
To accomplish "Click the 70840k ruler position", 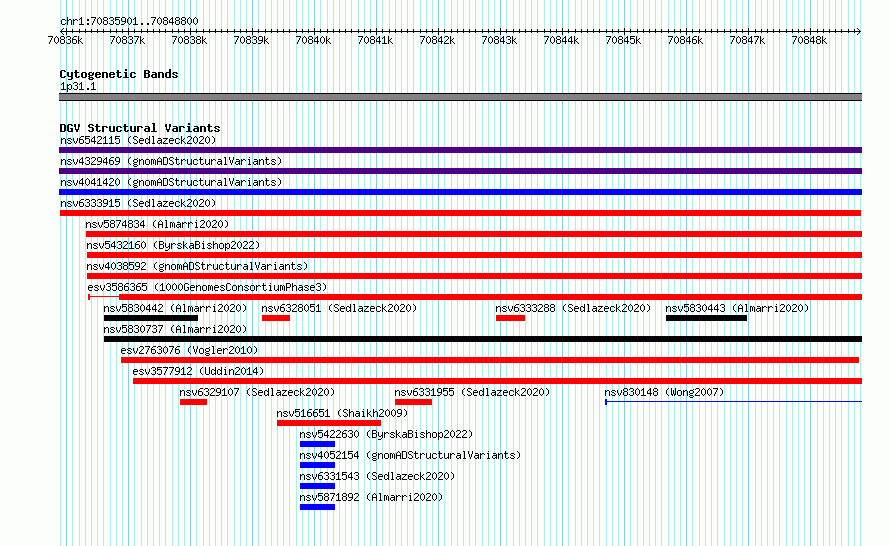I will tap(313, 40).
